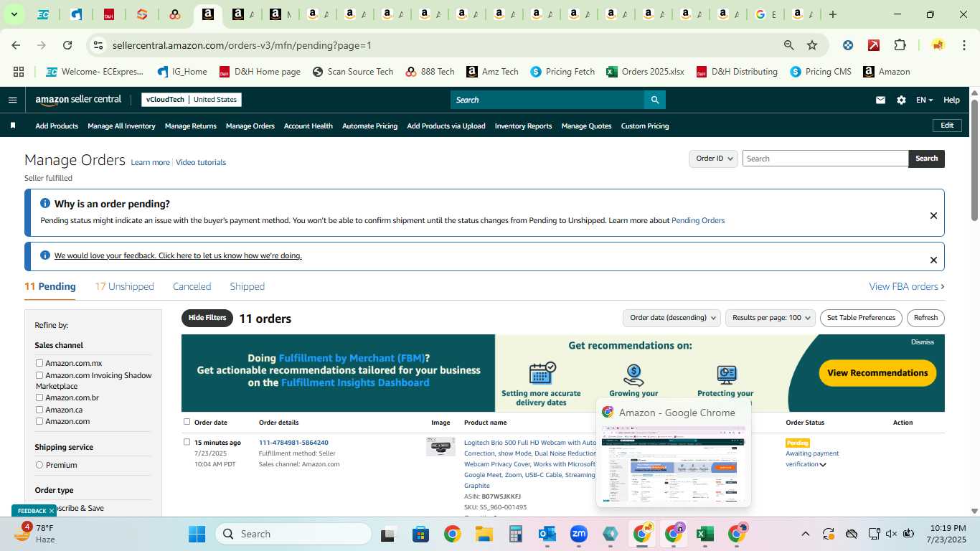Screen dimensions: 980x551
Task: Open the Chrome extensions puzzle icon
Action: point(900,45)
